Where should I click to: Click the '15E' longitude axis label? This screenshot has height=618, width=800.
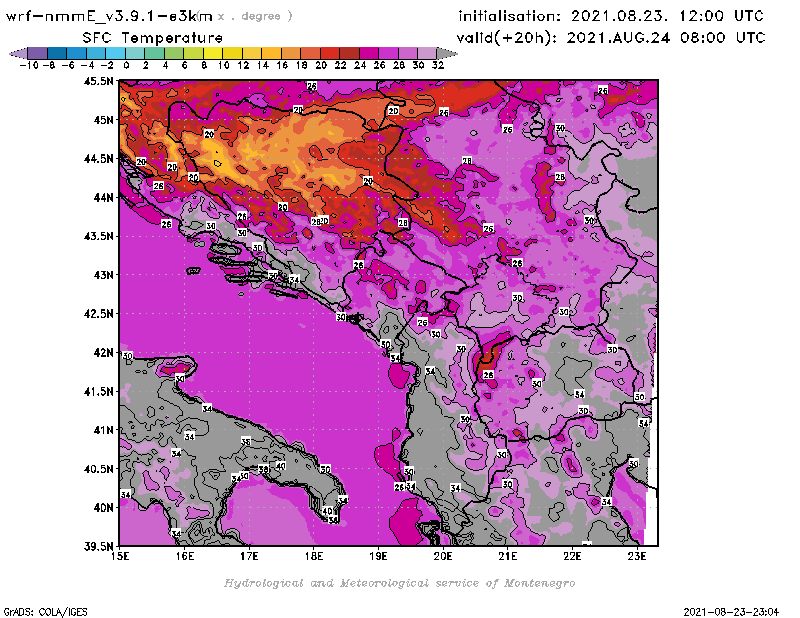120,556
